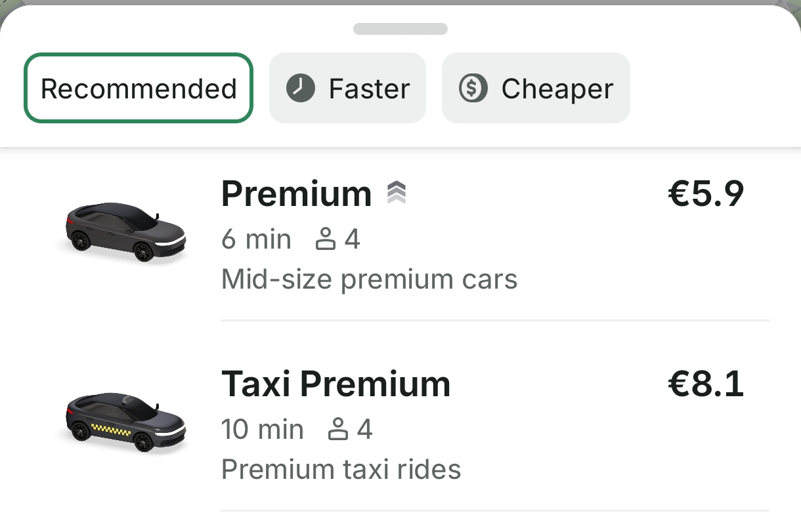This screenshot has width=801, height=532.
Task: Click the dollar coin icon on Cheaper
Action: 473,88
